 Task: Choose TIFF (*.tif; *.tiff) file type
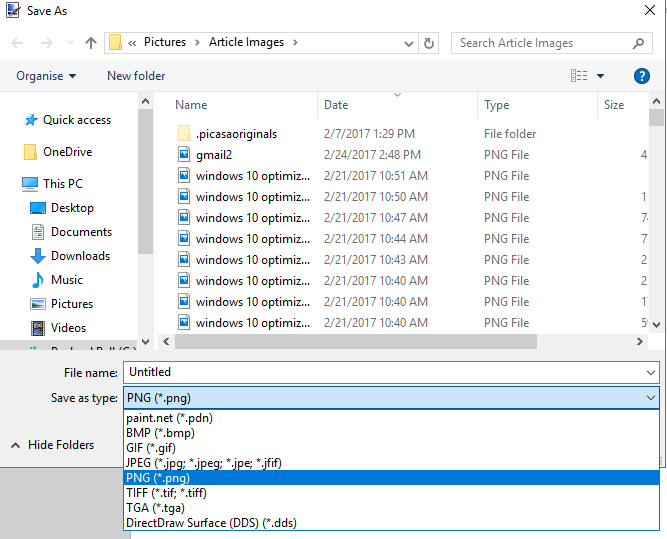391,493
